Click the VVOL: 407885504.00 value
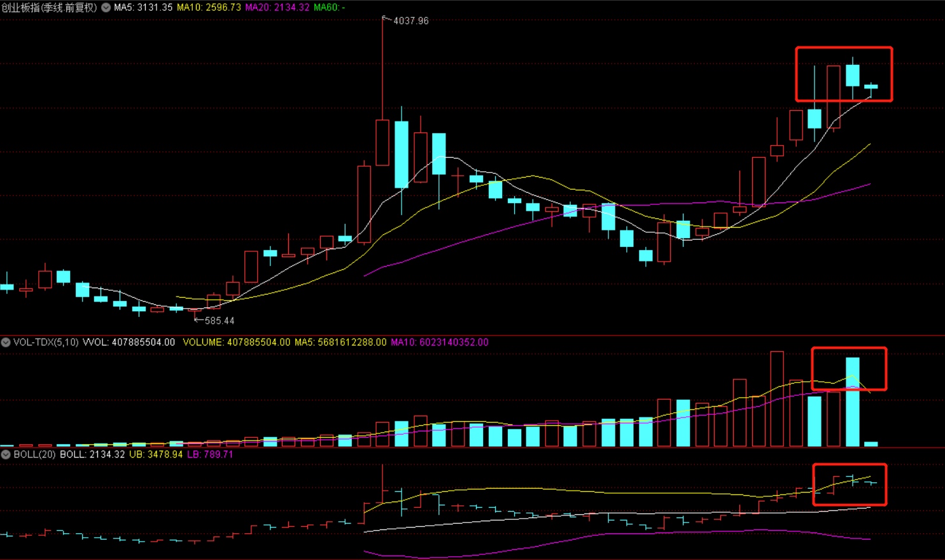 point(129,342)
